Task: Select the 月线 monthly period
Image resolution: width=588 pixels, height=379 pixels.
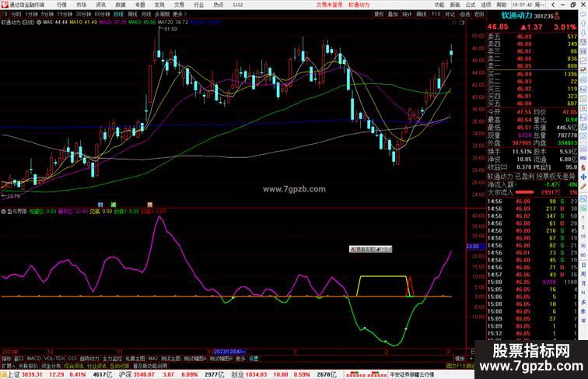Action: click(x=146, y=14)
